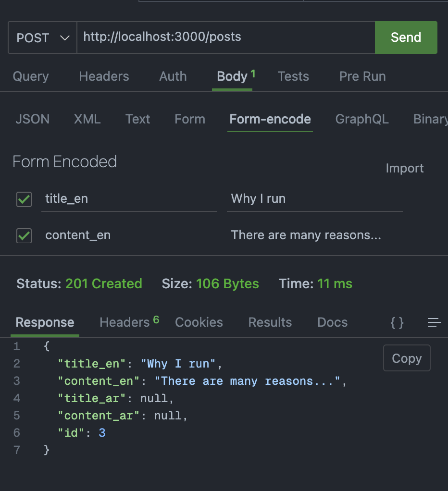Open the response Headers tab

point(124,322)
